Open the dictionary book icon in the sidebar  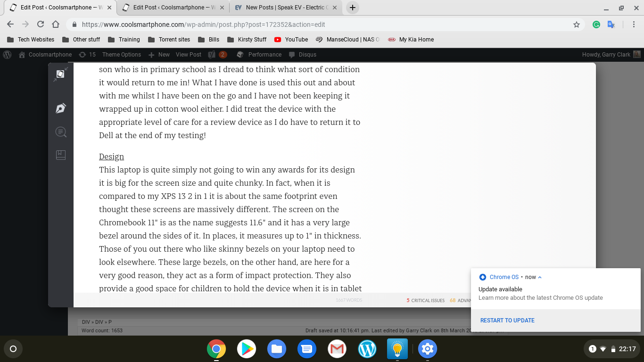pyautogui.click(x=61, y=155)
